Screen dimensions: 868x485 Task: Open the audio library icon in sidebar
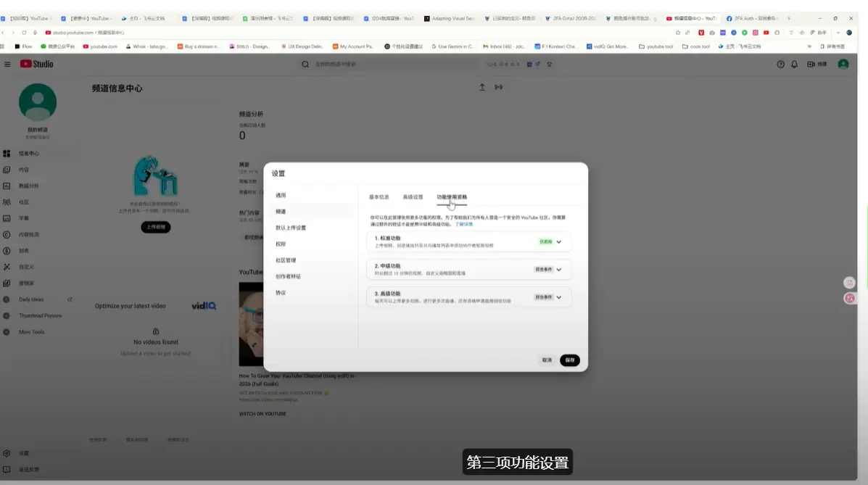click(7, 283)
